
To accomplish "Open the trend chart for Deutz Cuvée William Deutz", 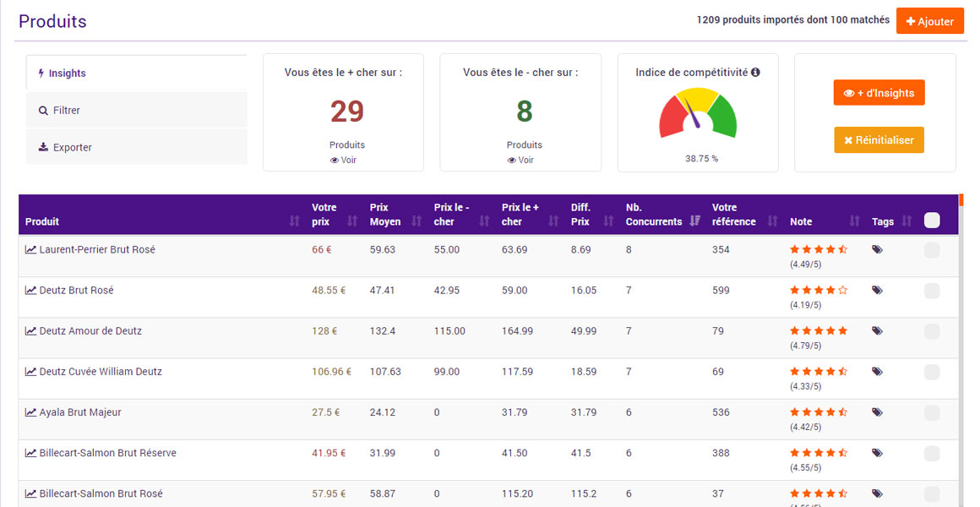I will [x=30, y=371].
